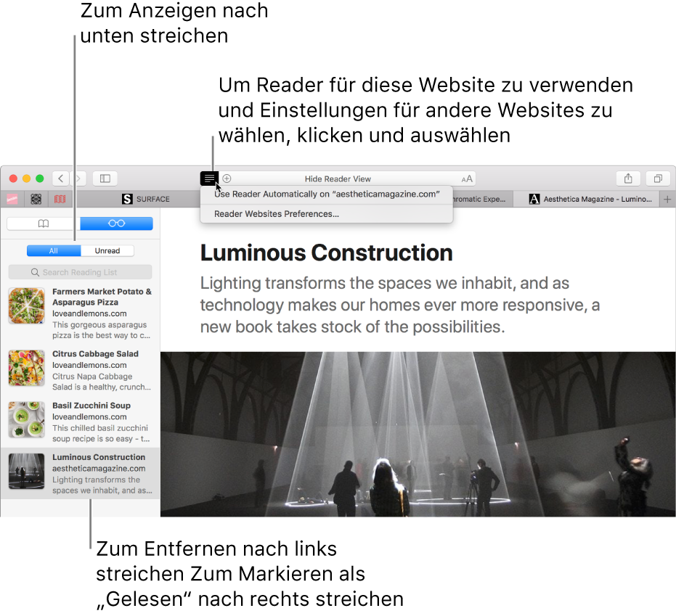Open Farmers Market Potato & Asparagus Pizza item

click(80, 313)
